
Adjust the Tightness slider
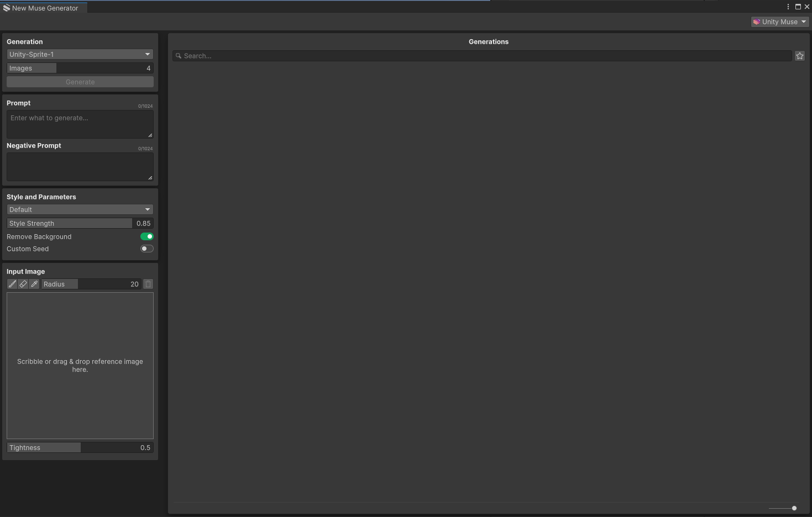(80, 447)
